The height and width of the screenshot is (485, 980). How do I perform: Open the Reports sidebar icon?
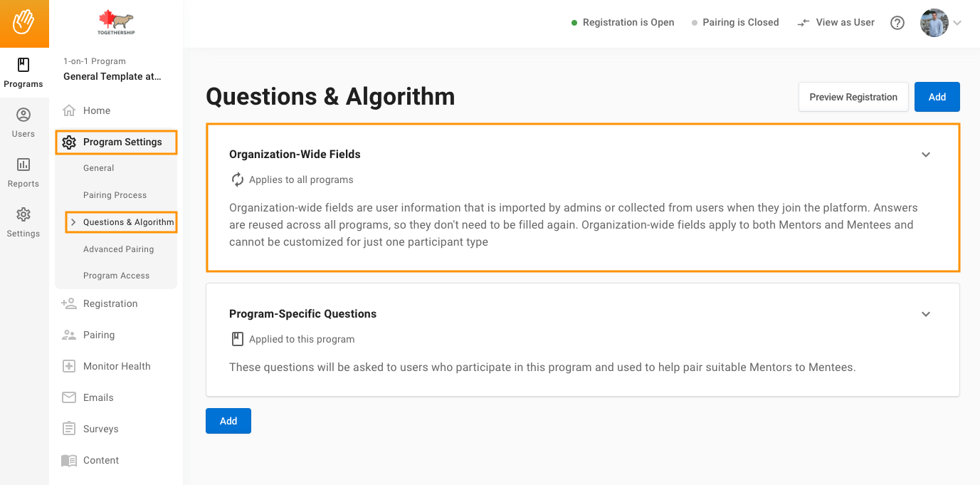pos(23,172)
